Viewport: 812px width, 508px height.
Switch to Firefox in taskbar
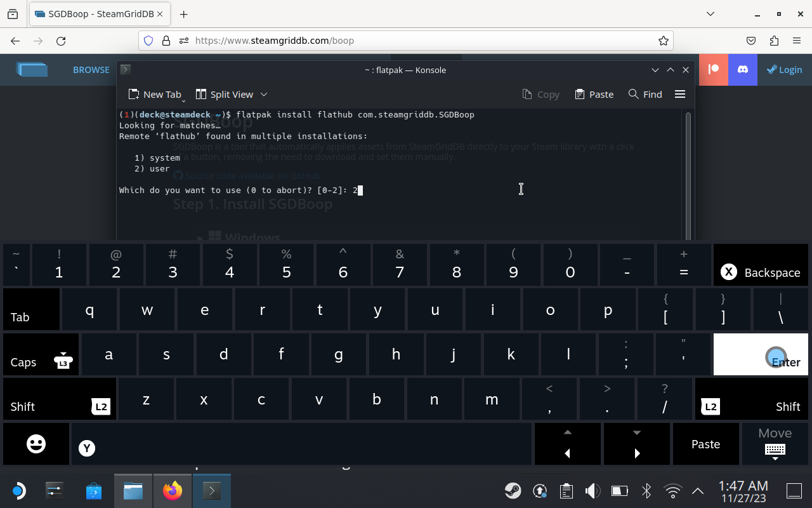[x=173, y=491]
